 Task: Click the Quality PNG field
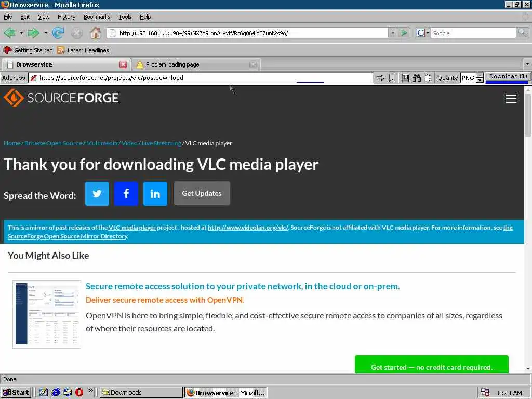point(468,78)
